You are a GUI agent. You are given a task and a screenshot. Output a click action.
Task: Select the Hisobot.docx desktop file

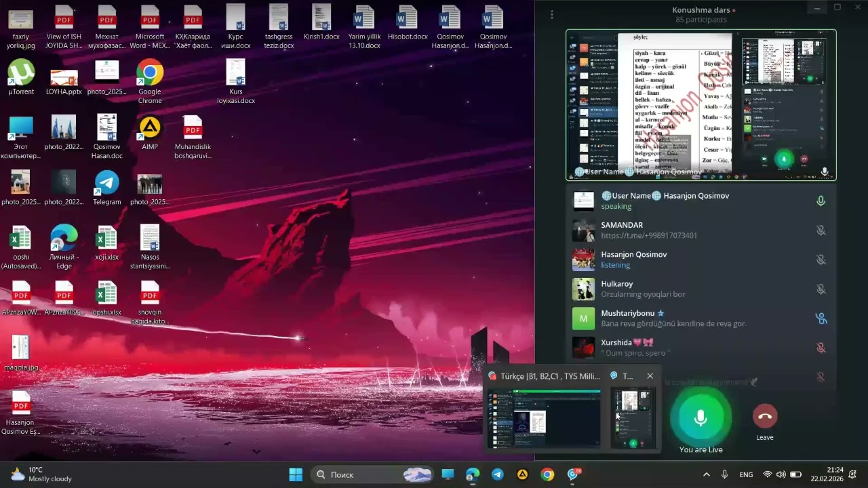(x=408, y=22)
